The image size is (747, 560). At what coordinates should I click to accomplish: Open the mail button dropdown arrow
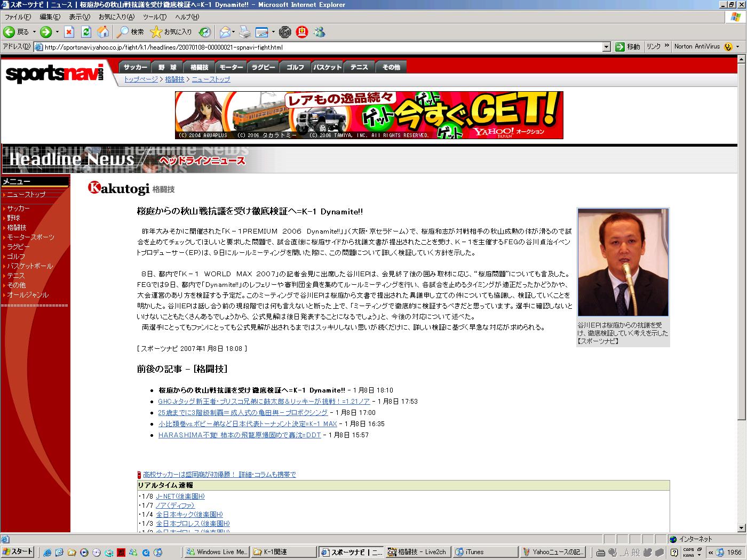tap(234, 32)
